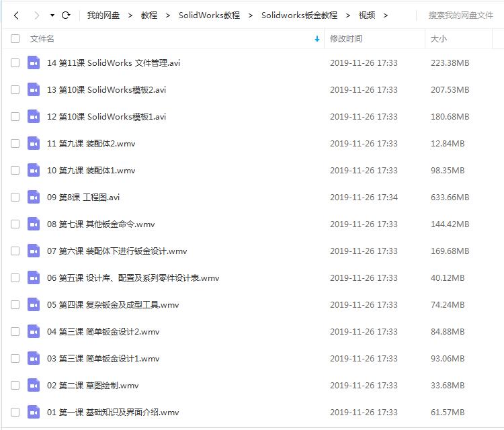Check the box for 06 第五课 设计库 file

pos(15,277)
